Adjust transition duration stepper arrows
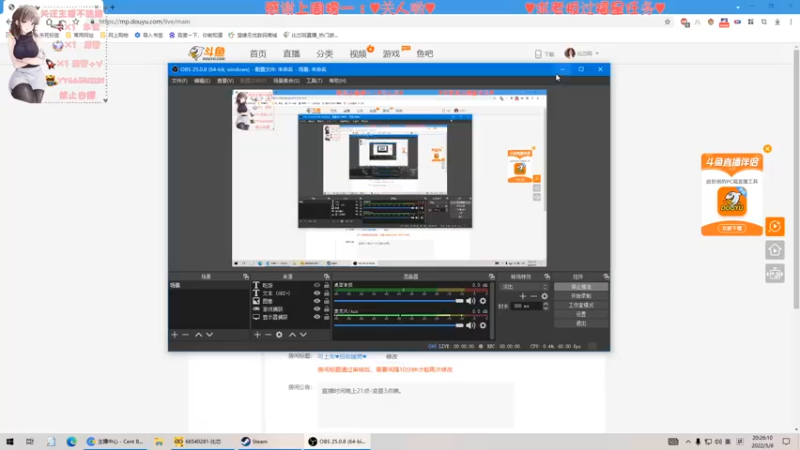 (545, 306)
